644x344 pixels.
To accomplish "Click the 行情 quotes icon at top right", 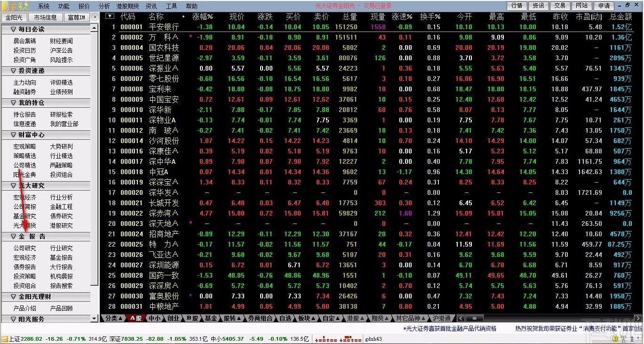I will [517, 6].
